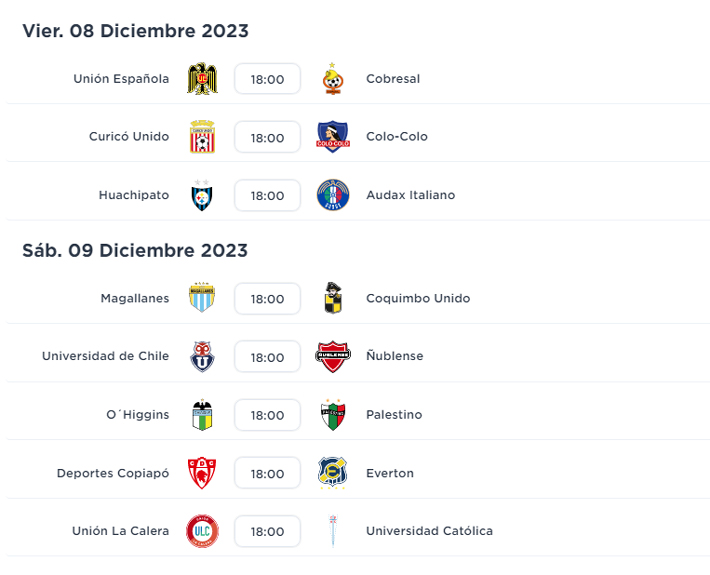Open 18:00 kickoff for Deportes Copiapó game
Screen dimensions: 710x575
[267, 473]
